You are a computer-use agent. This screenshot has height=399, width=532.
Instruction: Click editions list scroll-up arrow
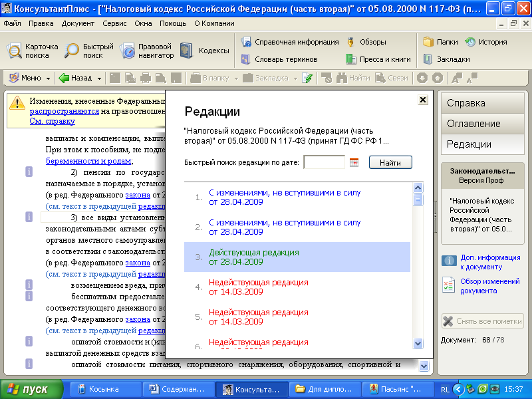[418, 188]
